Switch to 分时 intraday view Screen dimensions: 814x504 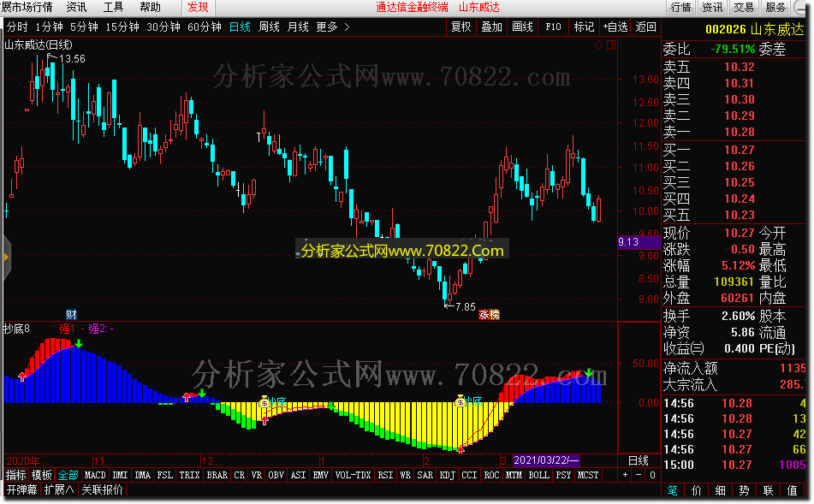(x=17, y=27)
